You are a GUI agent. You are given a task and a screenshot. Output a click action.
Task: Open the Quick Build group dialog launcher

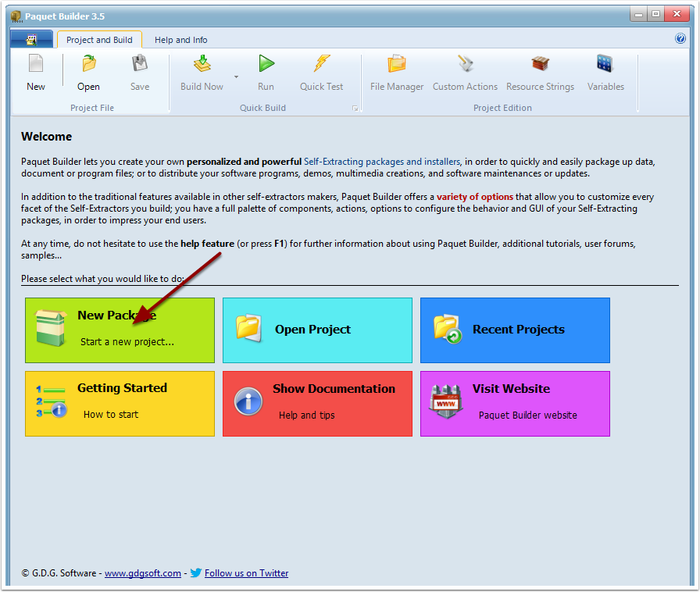point(355,108)
